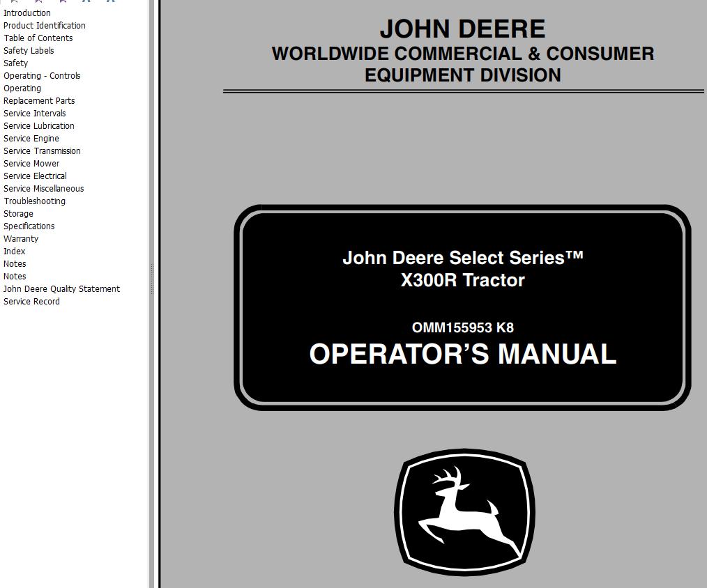The height and width of the screenshot is (588, 707).
Task: Open the Replacement Parts section
Action: coord(39,100)
